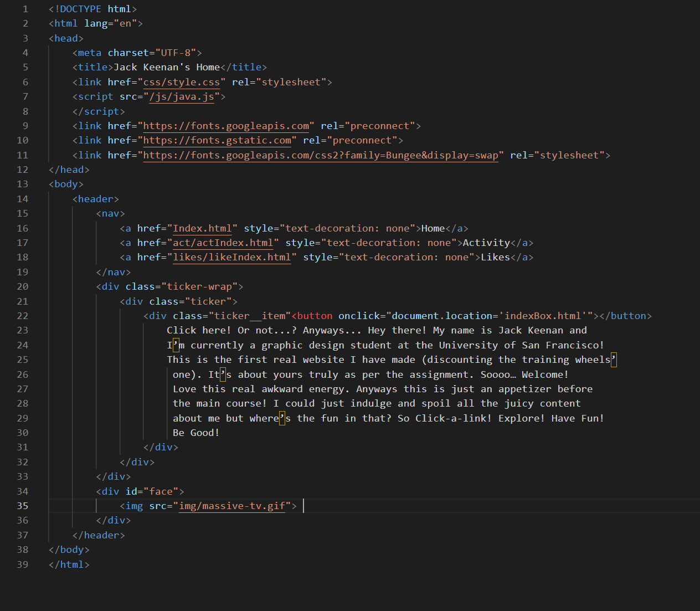Image resolution: width=700 pixels, height=611 pixels.
Task: Click the Home anchor text
Action: (x=433, y=228)
